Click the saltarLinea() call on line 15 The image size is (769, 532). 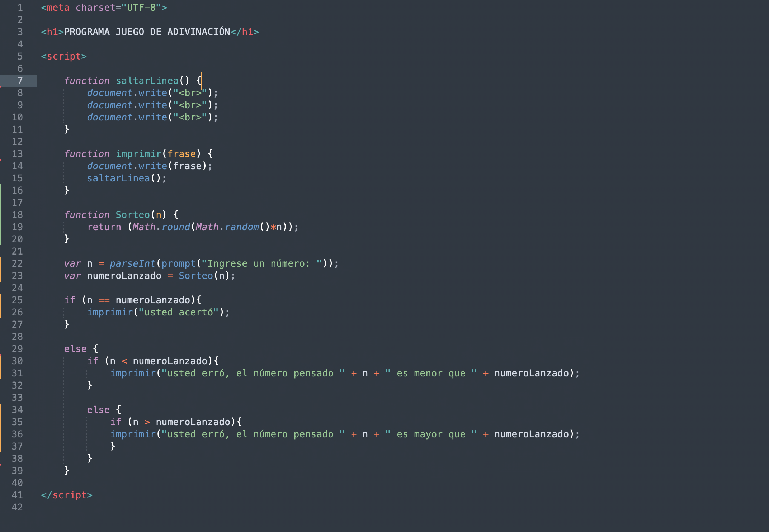coord(124,178)
